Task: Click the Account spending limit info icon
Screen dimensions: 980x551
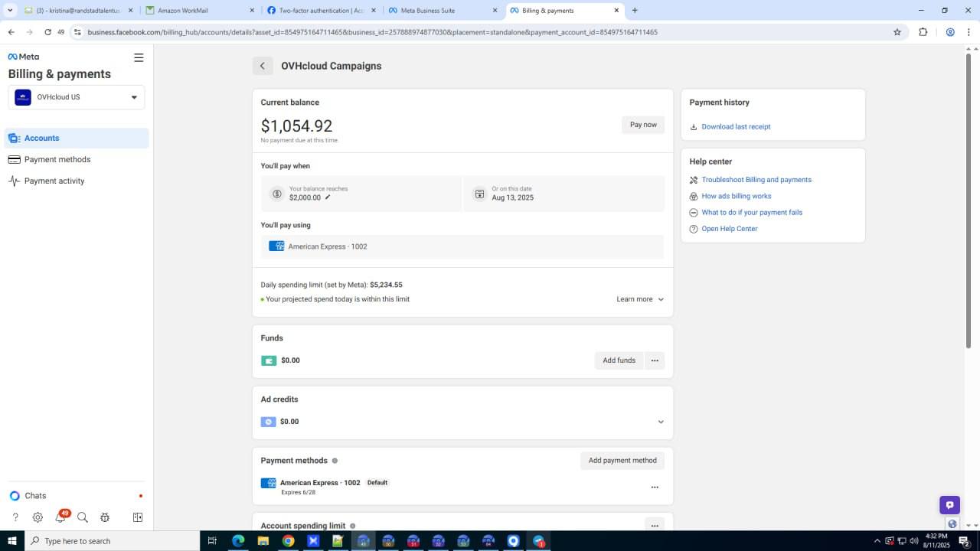Action: coord(353,526)
